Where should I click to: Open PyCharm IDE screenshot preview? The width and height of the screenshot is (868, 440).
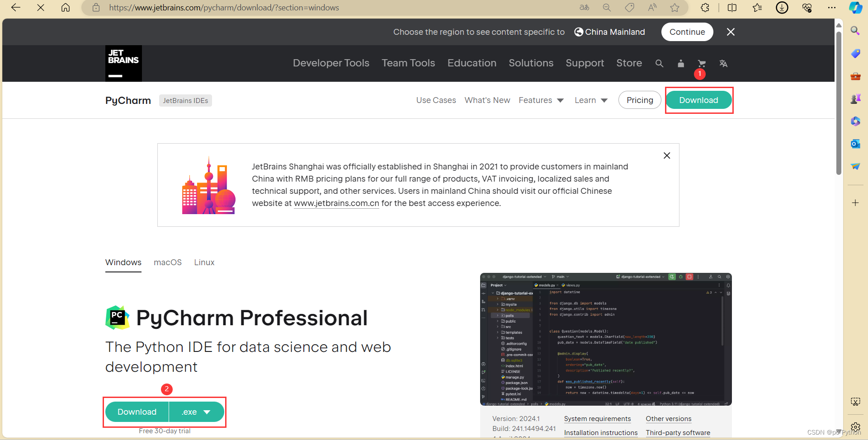(606, 339)
